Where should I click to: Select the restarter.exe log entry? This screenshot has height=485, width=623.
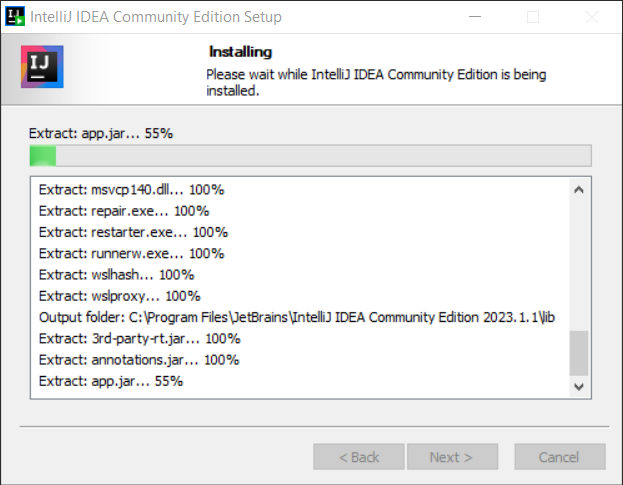click(133, 232)
